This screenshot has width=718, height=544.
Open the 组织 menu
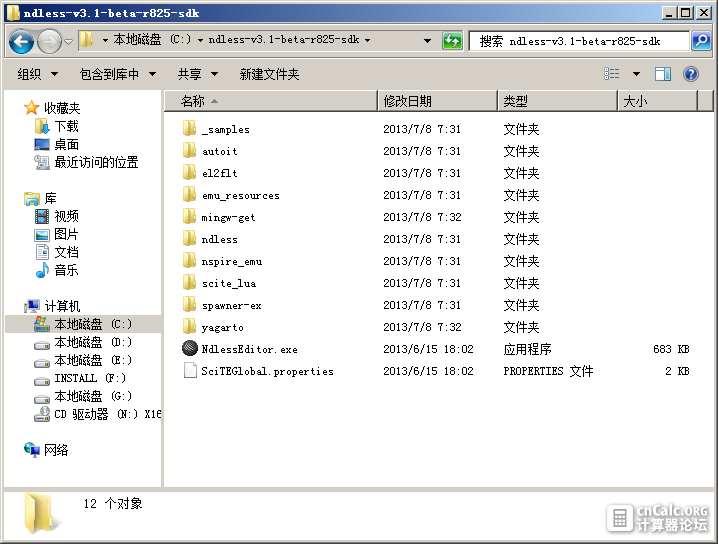point(38,74)
